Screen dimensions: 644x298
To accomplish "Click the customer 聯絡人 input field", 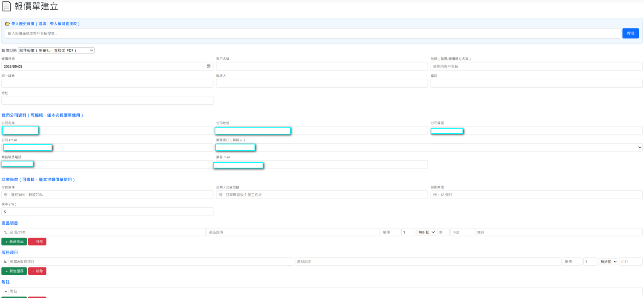I will pyautogui.click(x=322, y=83).
